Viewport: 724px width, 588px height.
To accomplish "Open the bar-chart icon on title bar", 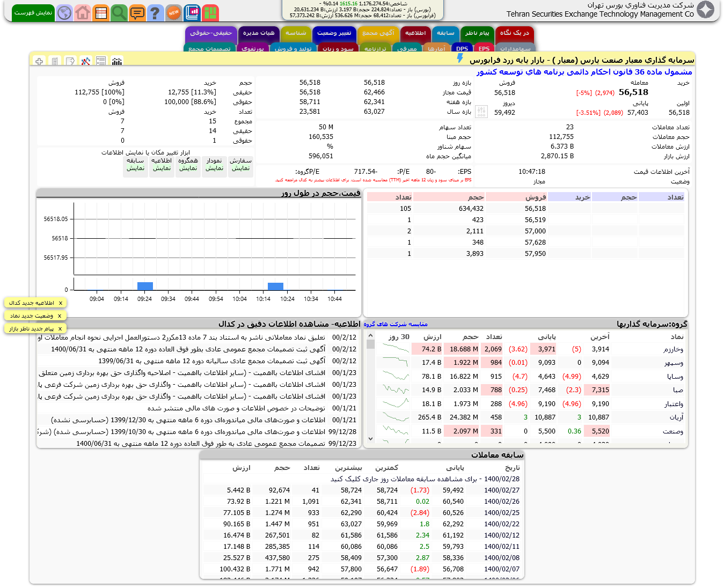I will pyautogui.click(x=117, y=62).
